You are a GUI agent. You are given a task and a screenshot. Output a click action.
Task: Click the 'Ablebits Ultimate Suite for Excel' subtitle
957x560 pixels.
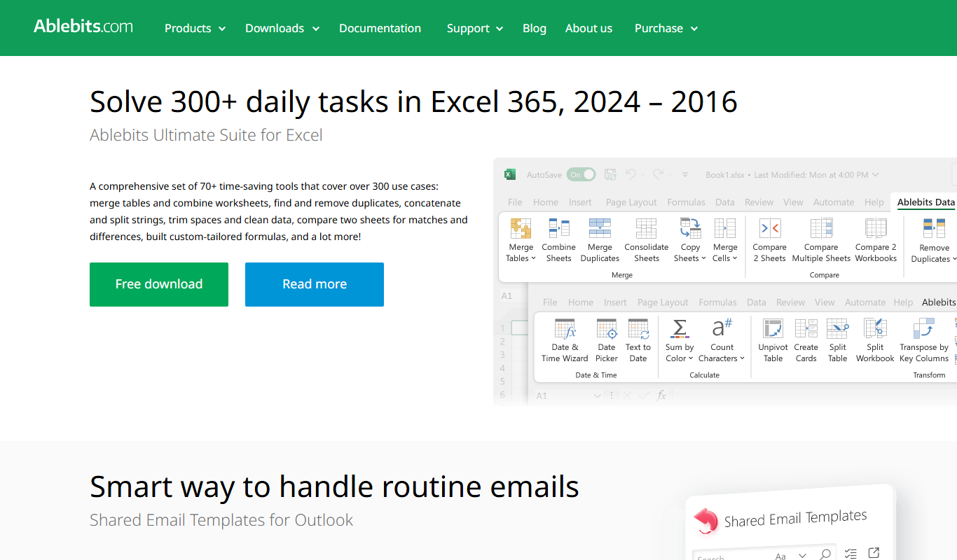(x=206, y=134)
